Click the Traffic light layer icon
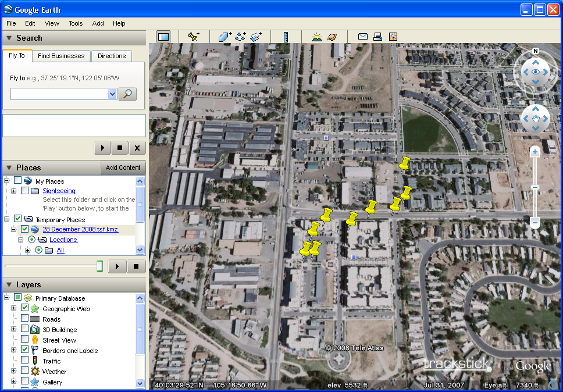 pyautogui.click(x=35, y=361)
